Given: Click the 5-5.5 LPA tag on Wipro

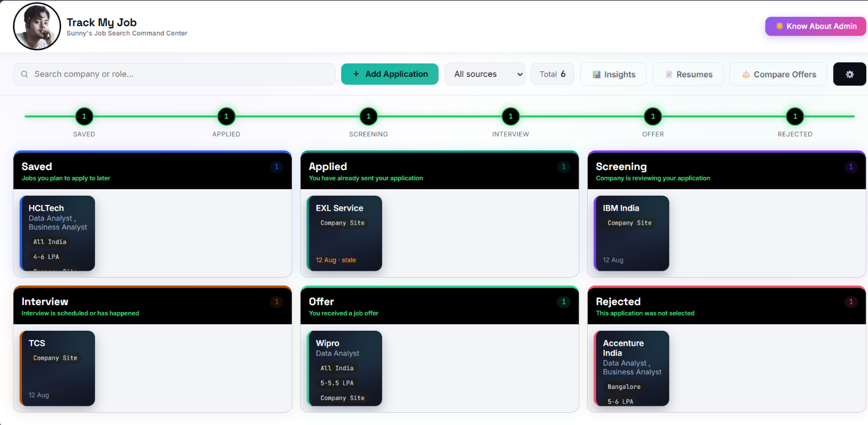Looking at the screenshot, I should pyautogui.click(x=337, y=383).
